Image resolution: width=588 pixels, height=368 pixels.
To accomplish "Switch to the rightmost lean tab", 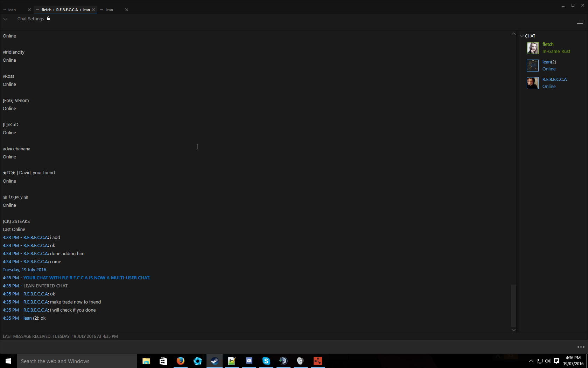I will point(110,10).
